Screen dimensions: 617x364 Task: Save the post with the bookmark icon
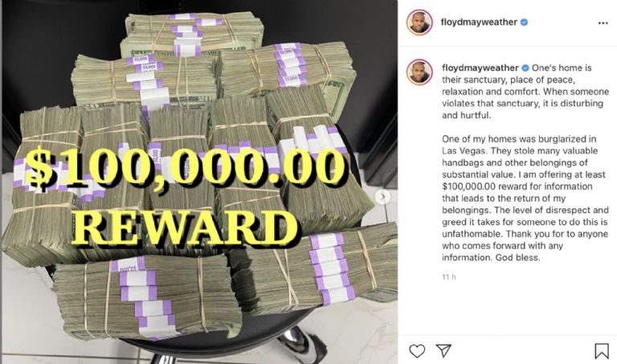(601, 351)
